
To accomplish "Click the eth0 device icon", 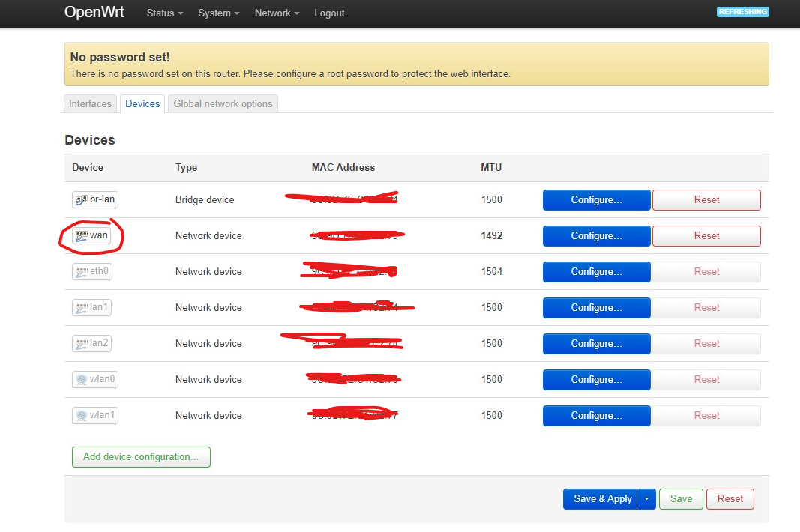I will click(x=82, y=271).
